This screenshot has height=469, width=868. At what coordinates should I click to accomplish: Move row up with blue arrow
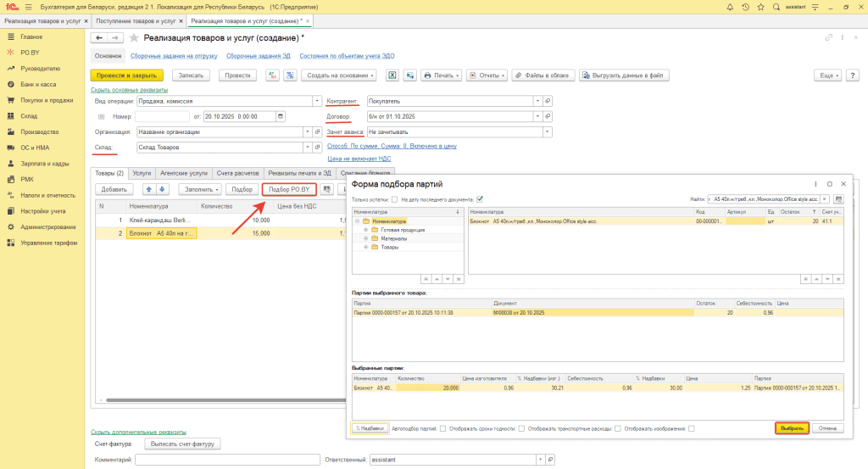tap(149, 189)
